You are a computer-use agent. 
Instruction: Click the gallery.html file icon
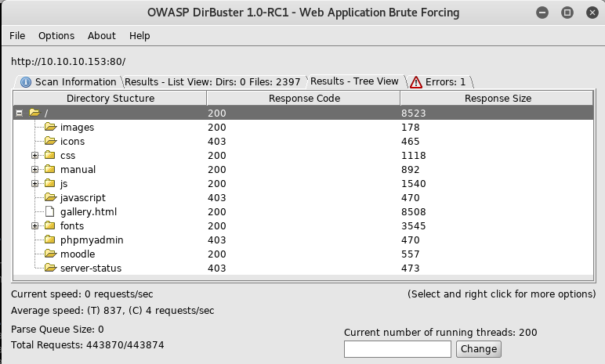click(50, 211)
